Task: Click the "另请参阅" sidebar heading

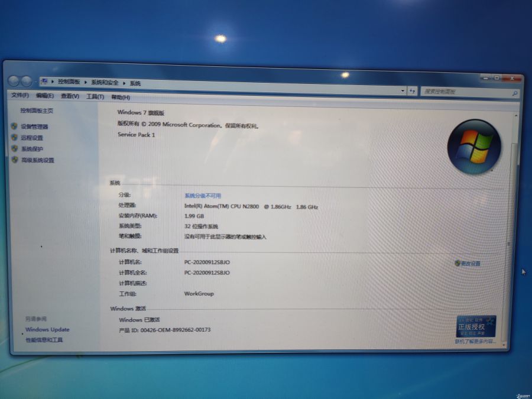Action: click(36, 319)
